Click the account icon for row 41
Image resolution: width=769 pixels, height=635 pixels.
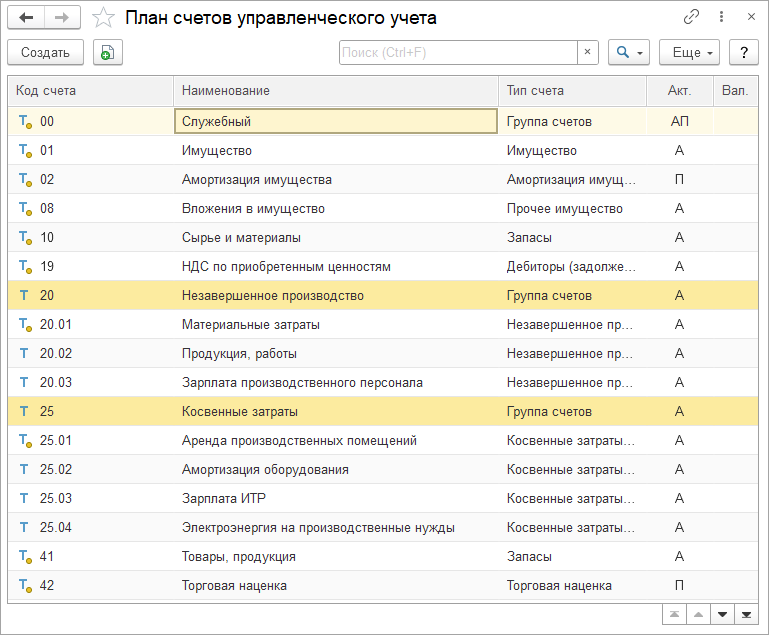pos(25,556)
